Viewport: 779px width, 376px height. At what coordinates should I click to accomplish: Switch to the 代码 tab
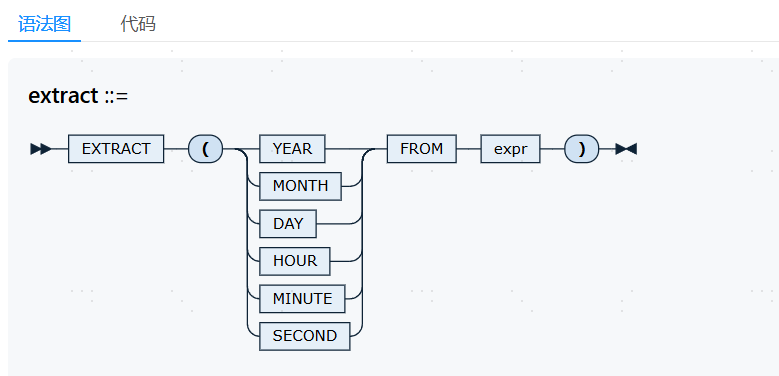point(138,24)
